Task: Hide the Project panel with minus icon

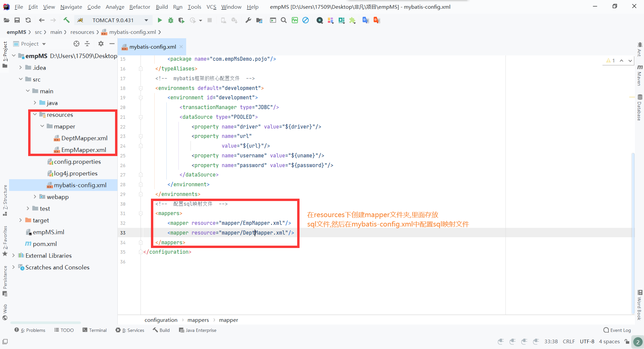Action: (x=112, y=44)
